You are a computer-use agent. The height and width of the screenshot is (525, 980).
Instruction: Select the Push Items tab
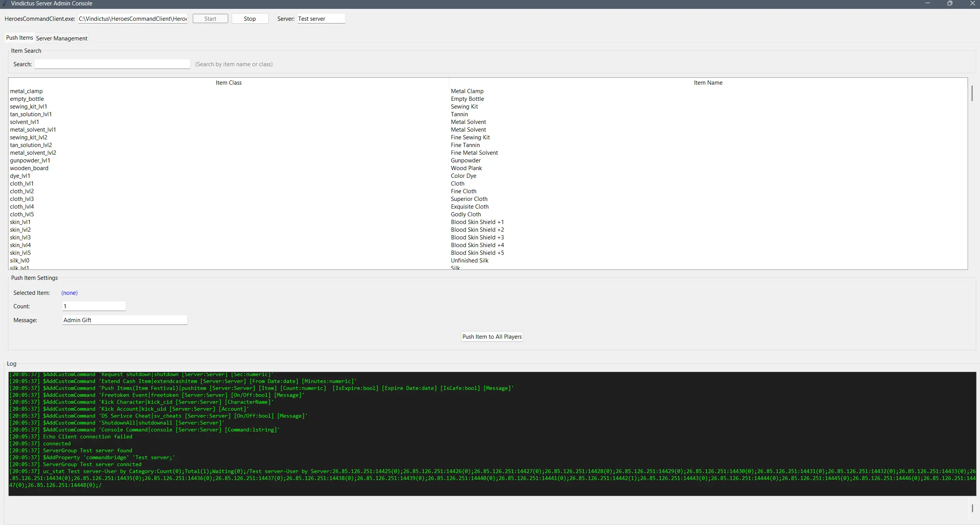(x=20, y=38)
